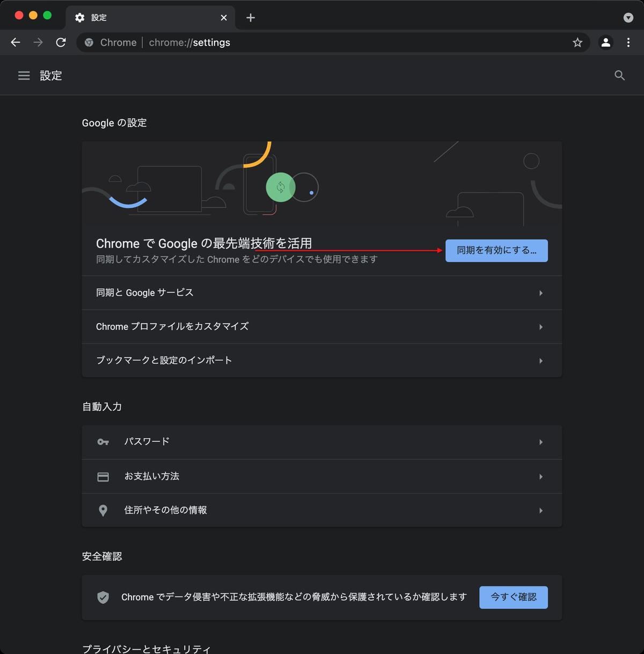Click the Chrome site info icon in address bar
This screenshot has width=644, height=654.
pos(89,42)
